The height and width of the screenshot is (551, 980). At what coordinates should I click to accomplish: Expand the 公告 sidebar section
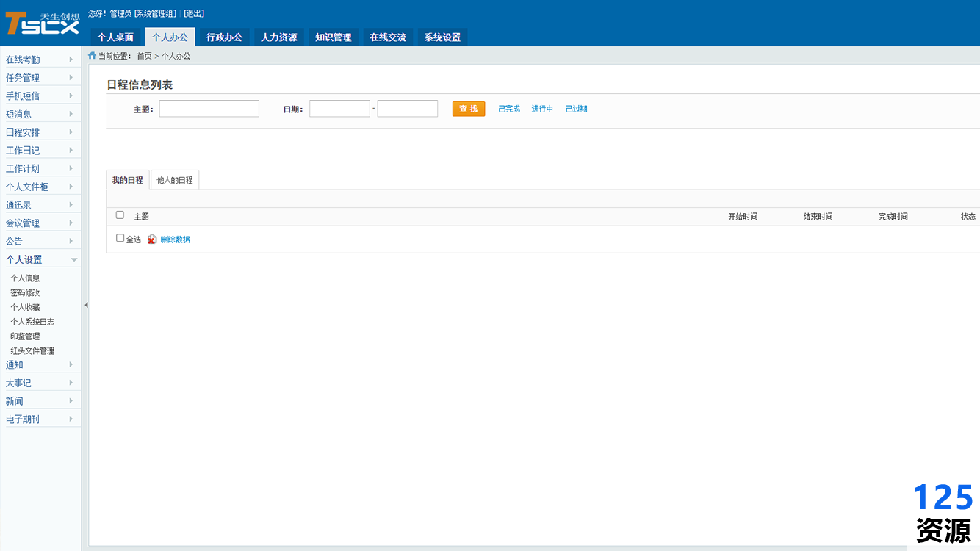coord(40,241)
